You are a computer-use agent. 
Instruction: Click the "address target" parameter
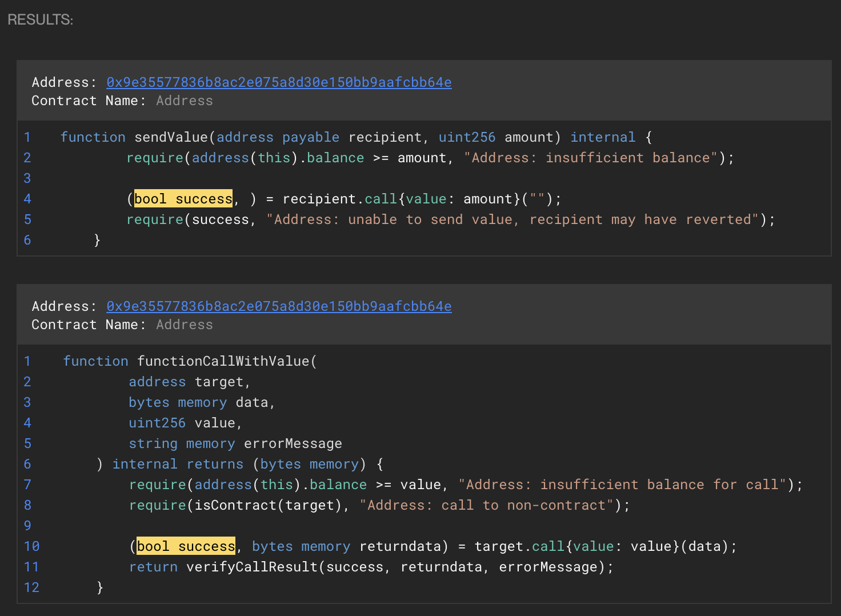click(189, 382)
